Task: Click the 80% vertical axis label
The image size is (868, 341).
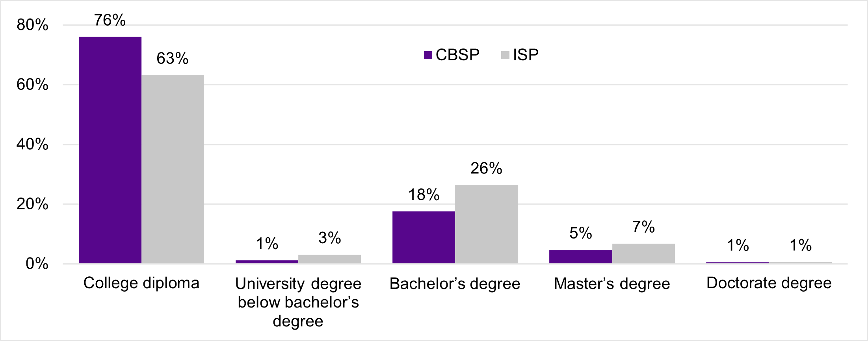Action: pos(32,25)
